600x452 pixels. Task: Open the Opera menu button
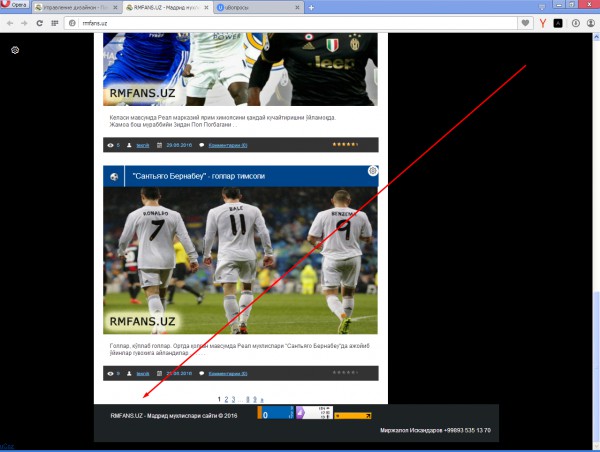15,5
